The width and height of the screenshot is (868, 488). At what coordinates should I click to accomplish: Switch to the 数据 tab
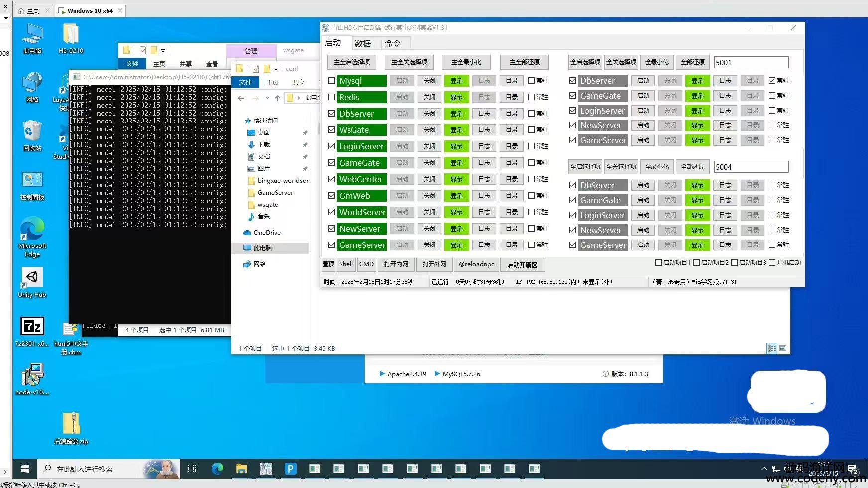tap(363, 43)
